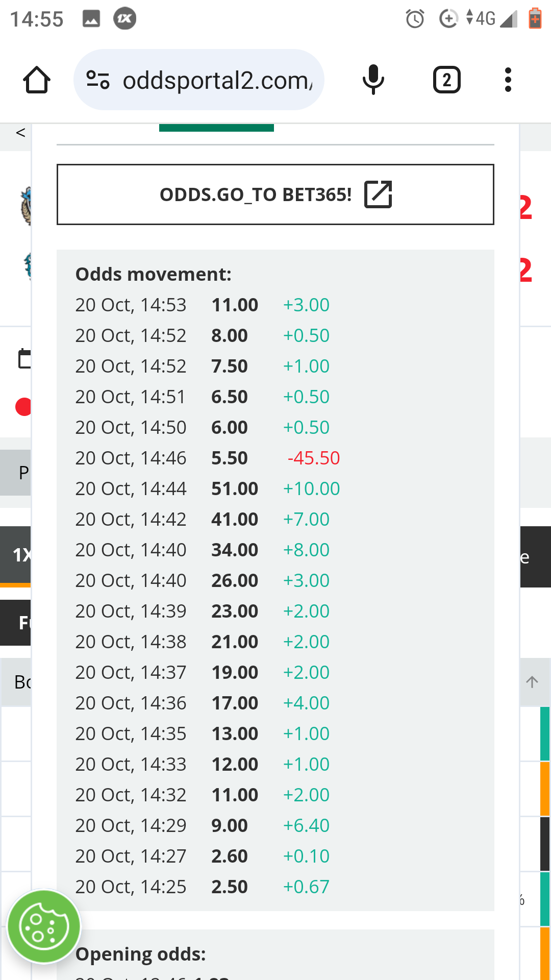Tap the 1X notification icon in status bar
This screenshot has height=980, width=551.
click(x=125, y=19)
